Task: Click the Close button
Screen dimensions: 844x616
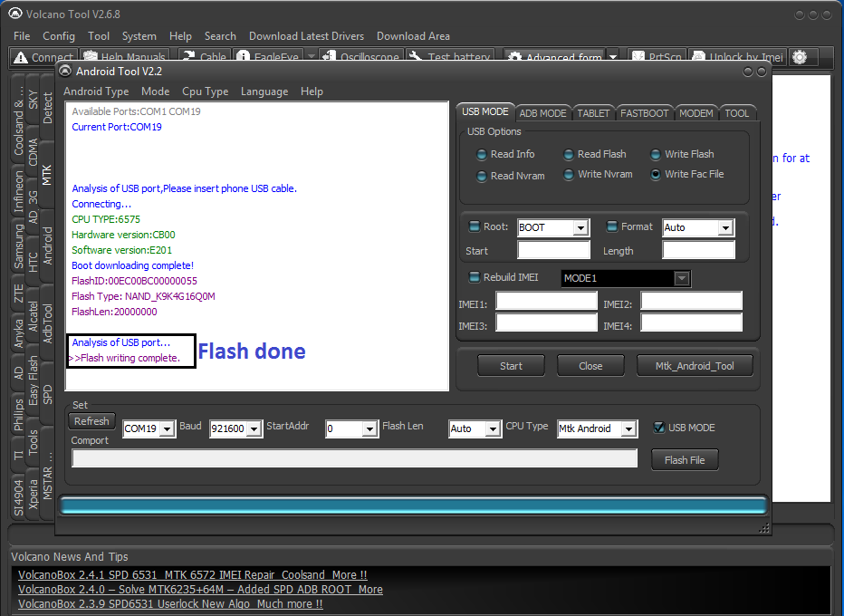Action: click(x=590, y=366)
